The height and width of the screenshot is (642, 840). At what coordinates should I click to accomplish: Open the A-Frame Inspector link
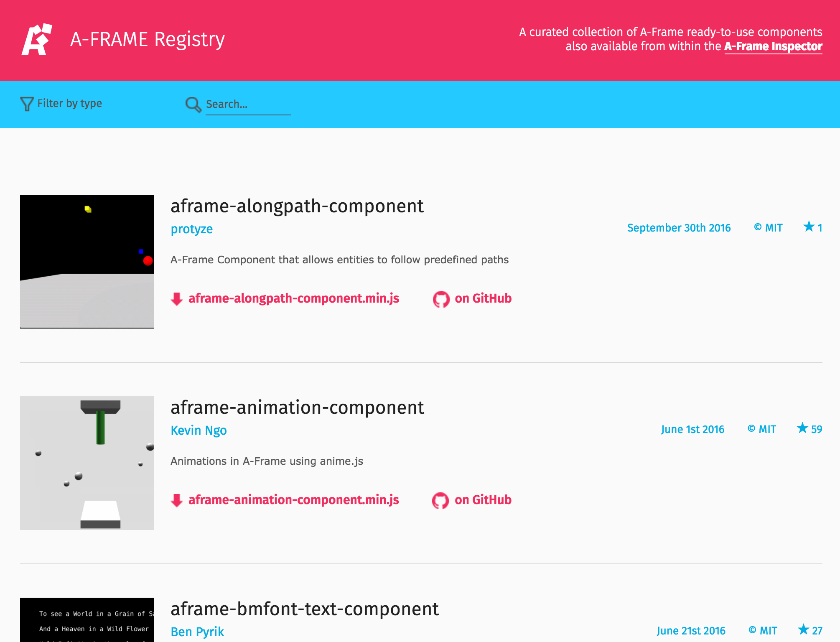772,46
